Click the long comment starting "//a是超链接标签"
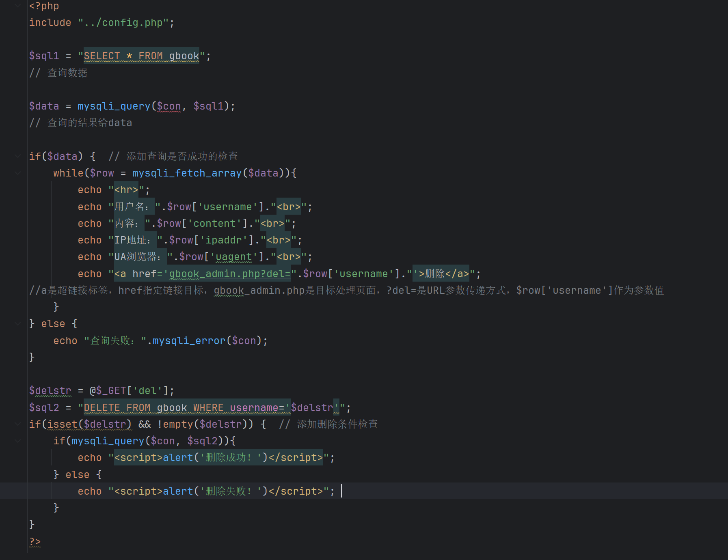 346,291
